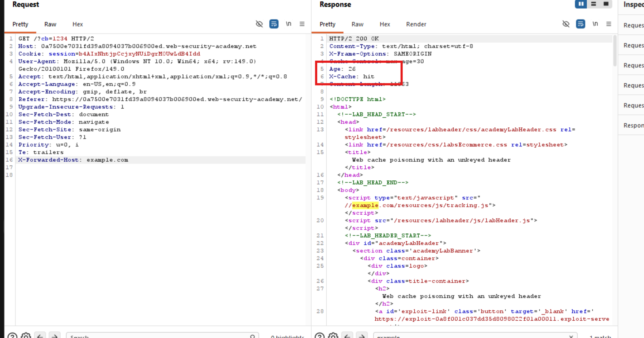Toggle hide non-printable characters in Request pane
Image resolution: width=644 pixels, height=338 pixels.
point(259,24)
